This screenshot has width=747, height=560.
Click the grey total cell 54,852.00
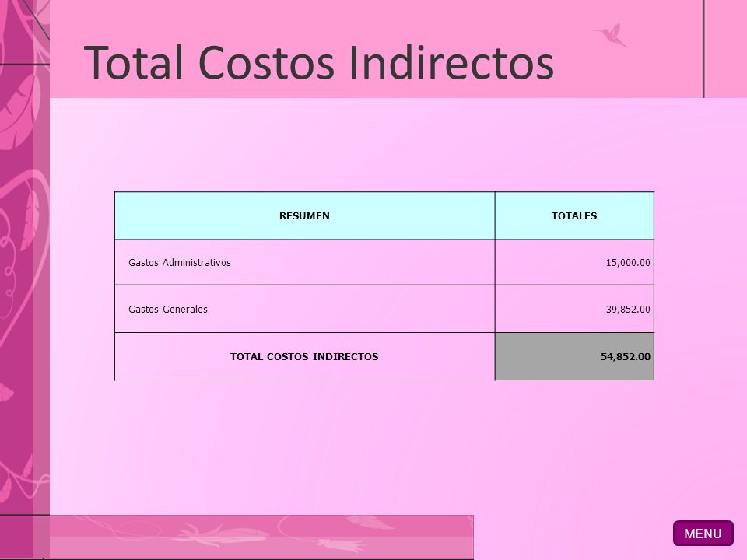coord(574,356)
